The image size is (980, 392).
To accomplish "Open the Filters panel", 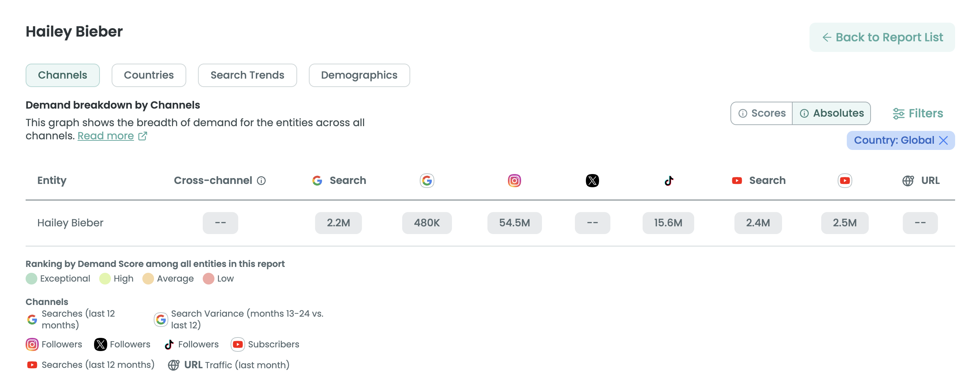I will (x=918, y=113).
